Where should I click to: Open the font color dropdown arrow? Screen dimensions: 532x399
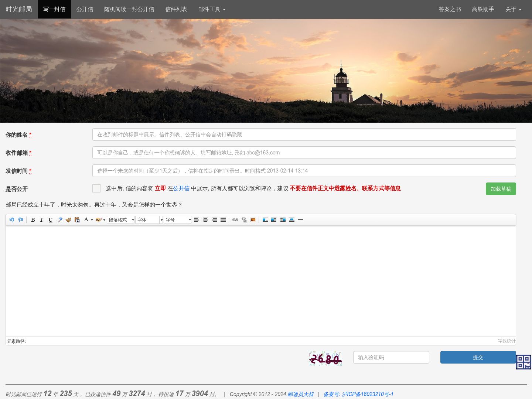(x=92, y=220)
